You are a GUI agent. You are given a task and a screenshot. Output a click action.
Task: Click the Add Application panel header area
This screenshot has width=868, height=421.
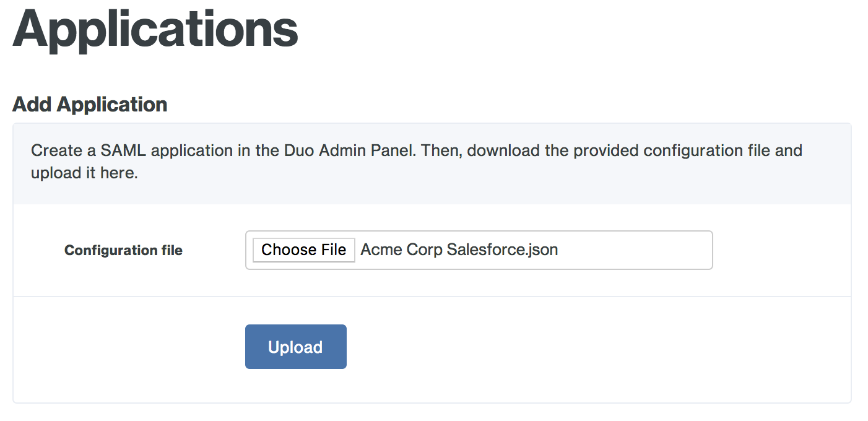click(x=89, y=104)
